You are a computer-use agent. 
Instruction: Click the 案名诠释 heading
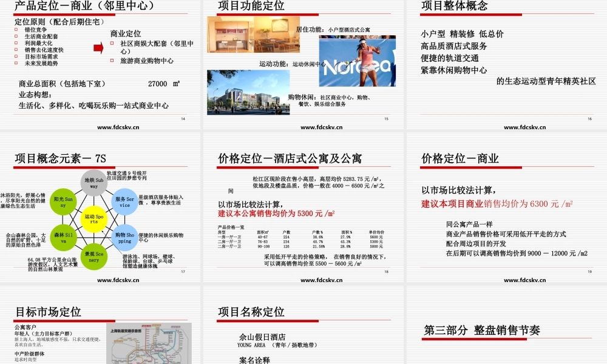(254, 360)
